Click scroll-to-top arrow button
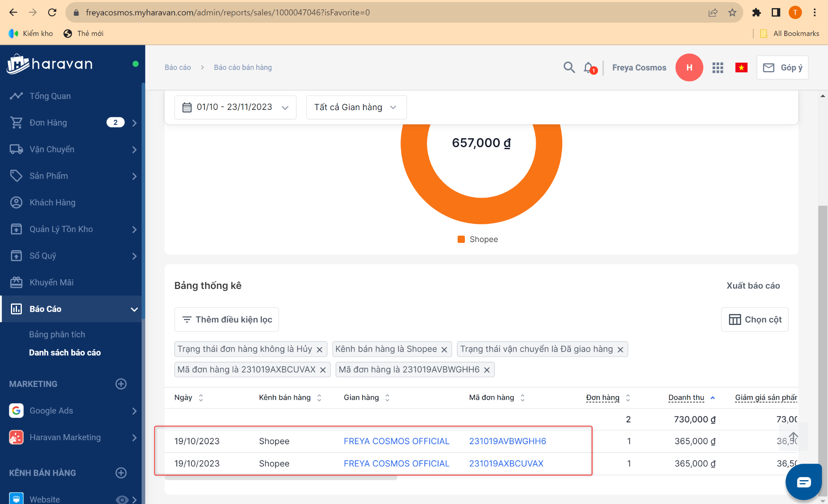The height and width of the screenshot is (504, 828). point(793,437)
